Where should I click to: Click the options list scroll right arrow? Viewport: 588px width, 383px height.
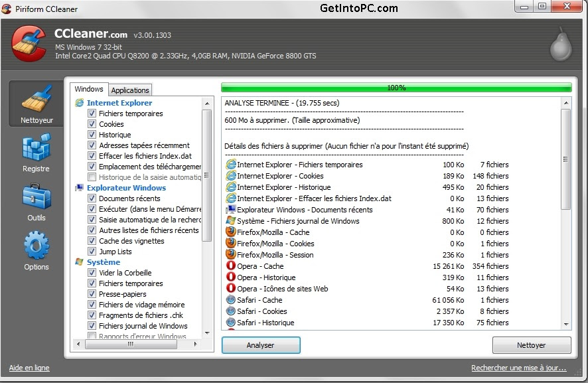tap(195, 344)
